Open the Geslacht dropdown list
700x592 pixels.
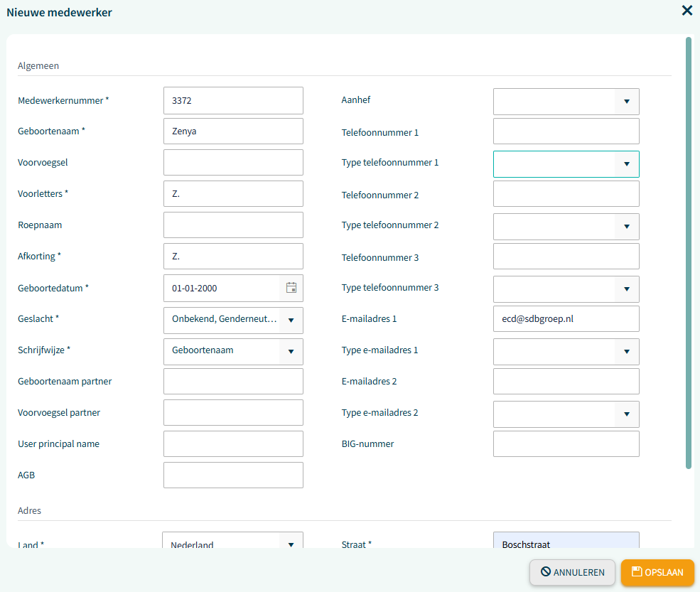(x=291, y=321)
